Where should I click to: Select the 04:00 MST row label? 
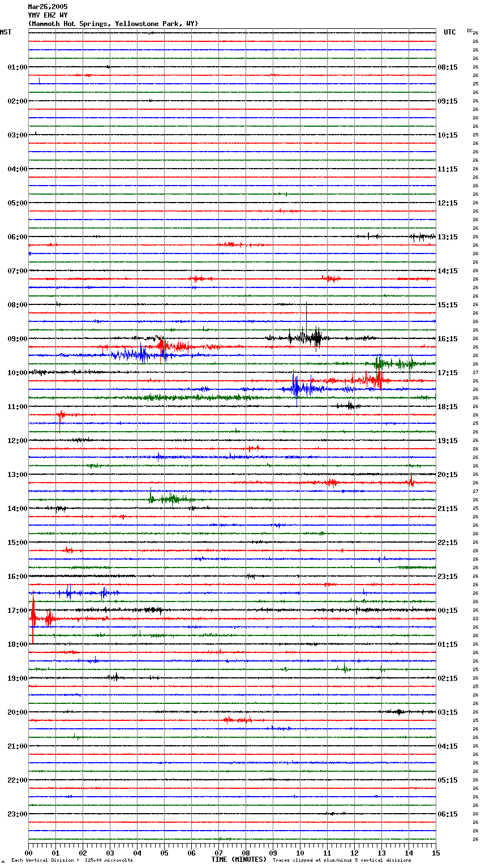pos(18,169)
